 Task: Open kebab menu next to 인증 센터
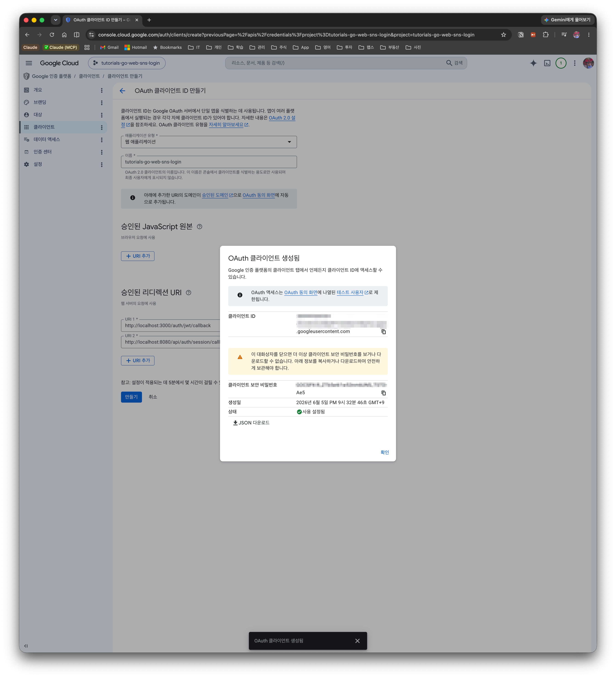(x=102, y=152)
